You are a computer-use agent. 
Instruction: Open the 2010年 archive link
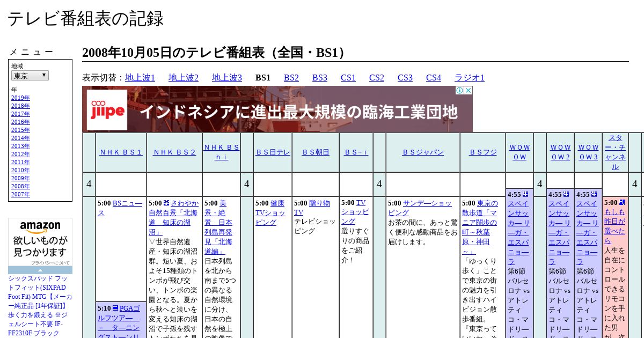20,170
